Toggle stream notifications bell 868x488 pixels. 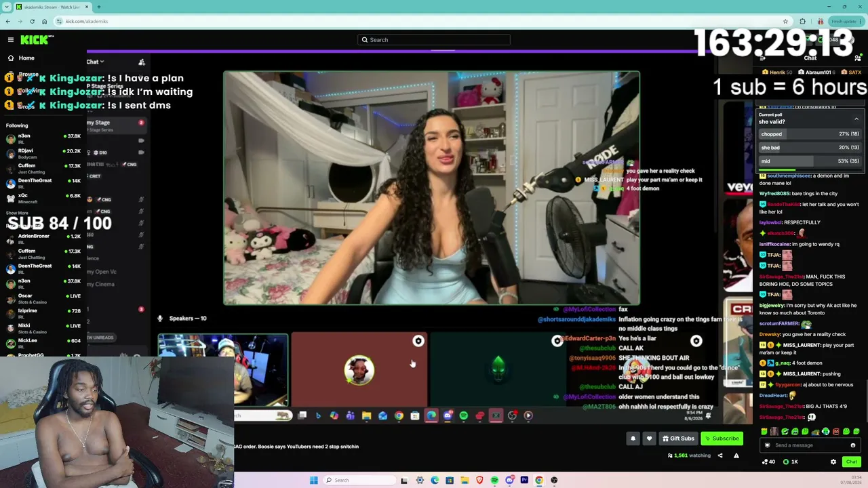point(633,439)
